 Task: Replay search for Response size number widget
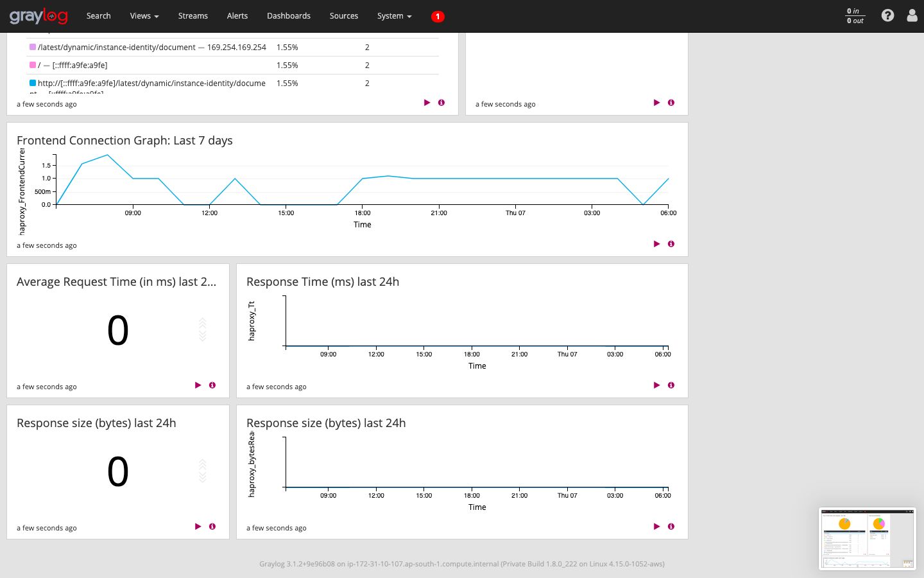click(198, 527)
